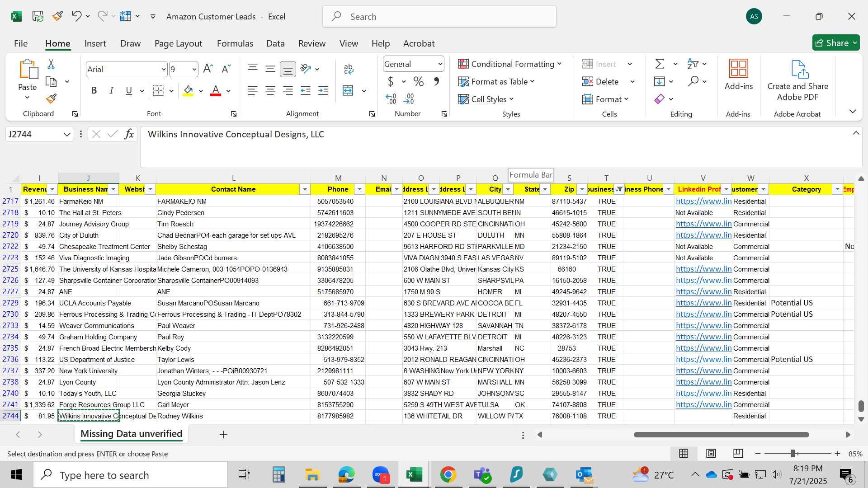This screenshot has height=488, width=868.
Task: Click the Format cells button
Action: 605,99
